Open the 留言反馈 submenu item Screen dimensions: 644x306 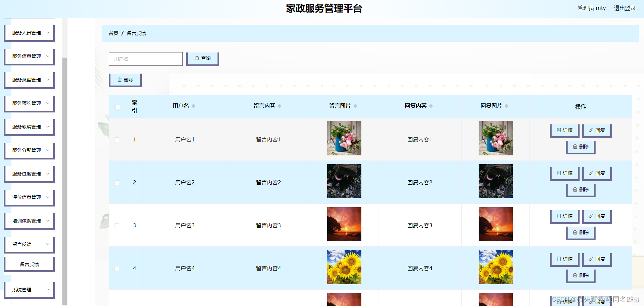pyautogui.click(x=29, y=264)
